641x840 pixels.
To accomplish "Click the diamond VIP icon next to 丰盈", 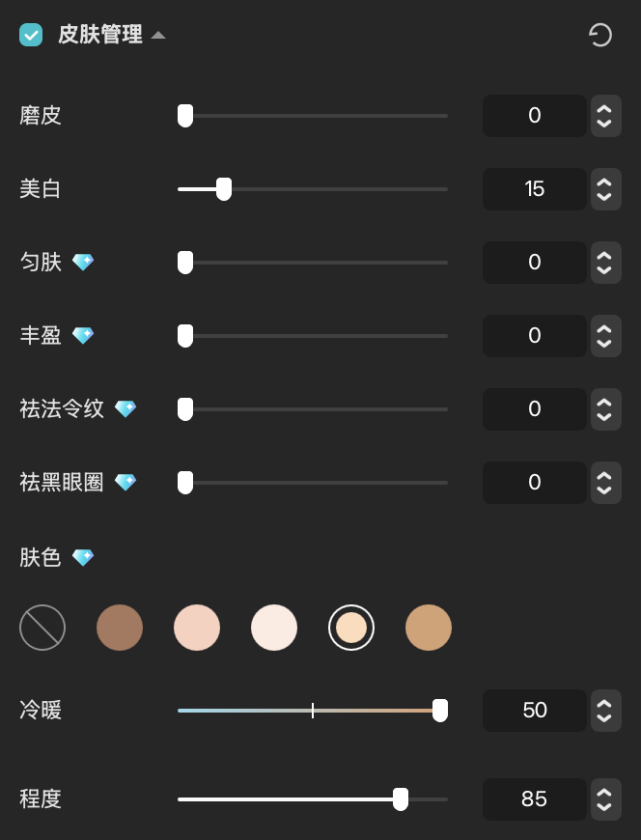I will tap(83, 335).
